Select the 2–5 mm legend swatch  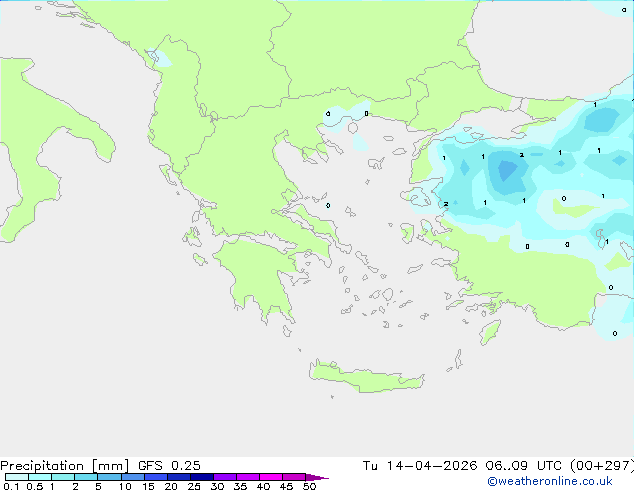pos(86,477)
